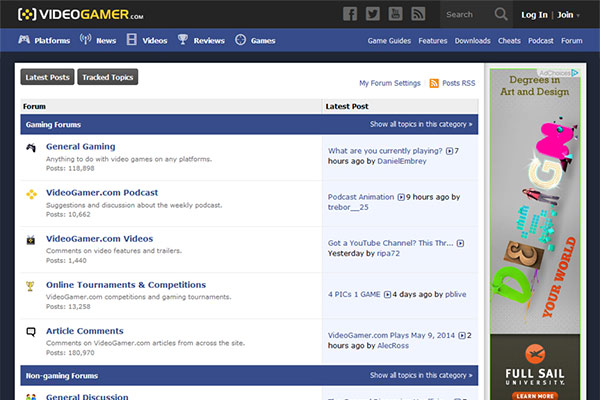Open Features in the navigation bar

point(433,41)
